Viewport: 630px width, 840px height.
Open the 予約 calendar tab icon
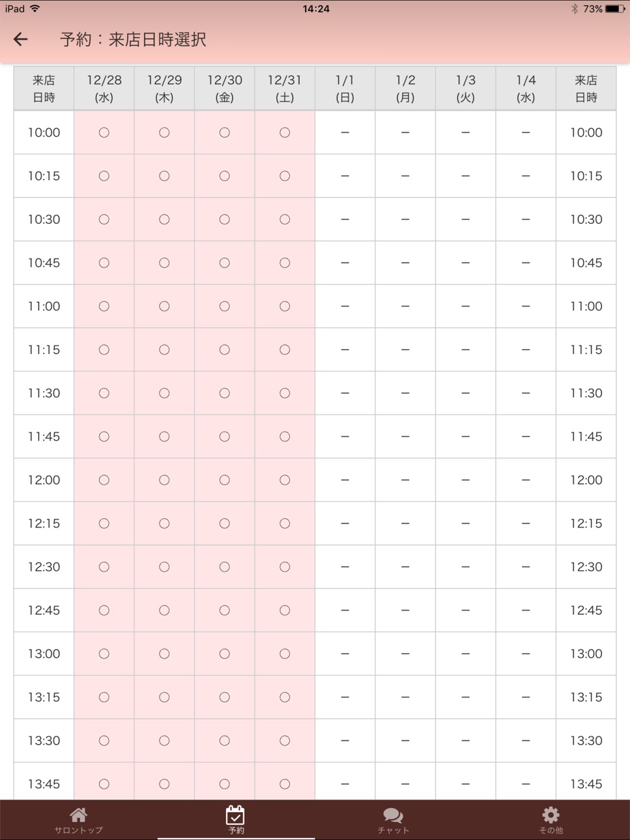235,815
